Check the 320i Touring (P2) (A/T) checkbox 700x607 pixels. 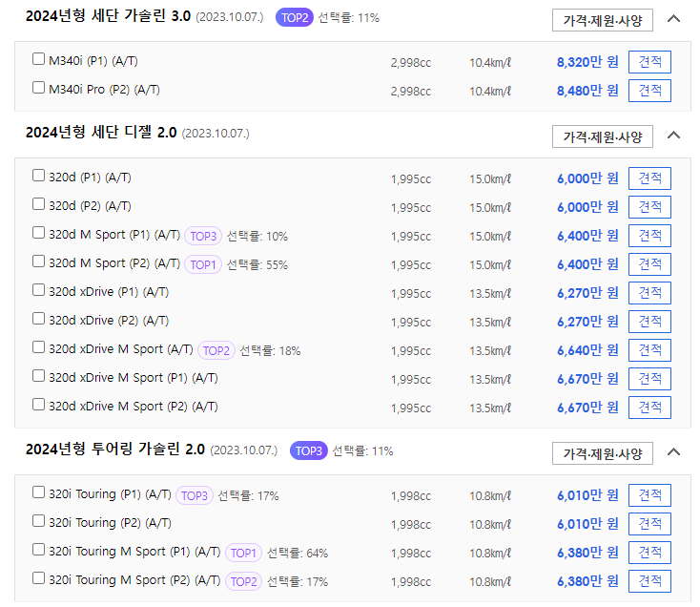point(38,521)
